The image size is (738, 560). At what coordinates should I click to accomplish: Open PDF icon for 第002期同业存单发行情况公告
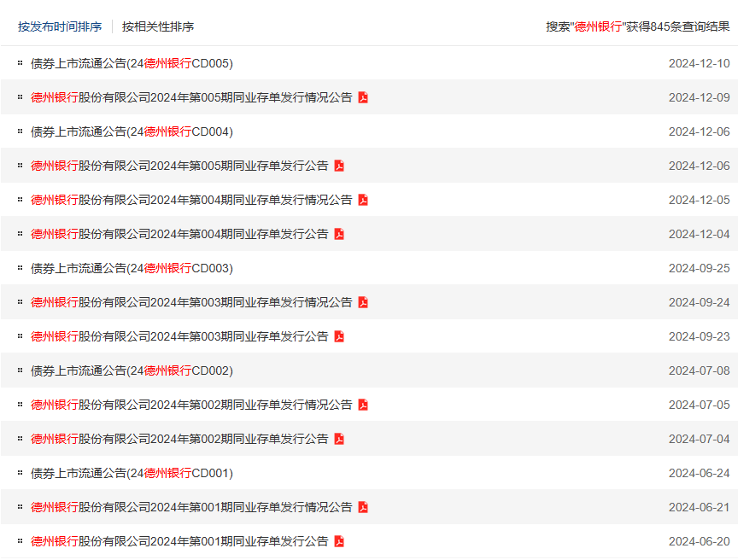pyautogui.click(x=363, y=405)
